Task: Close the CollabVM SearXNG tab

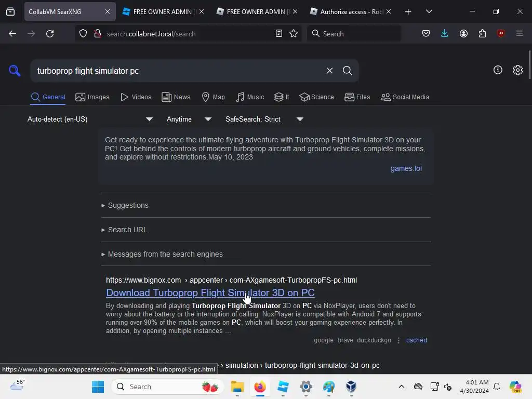Action: [x=107, y=11]
